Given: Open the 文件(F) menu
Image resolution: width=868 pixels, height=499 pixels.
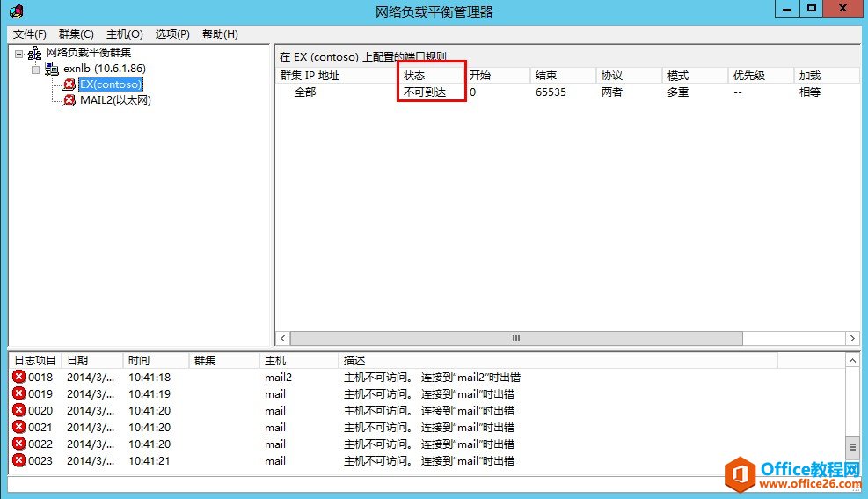Looking at the screenshot, I should click(29, 34).
